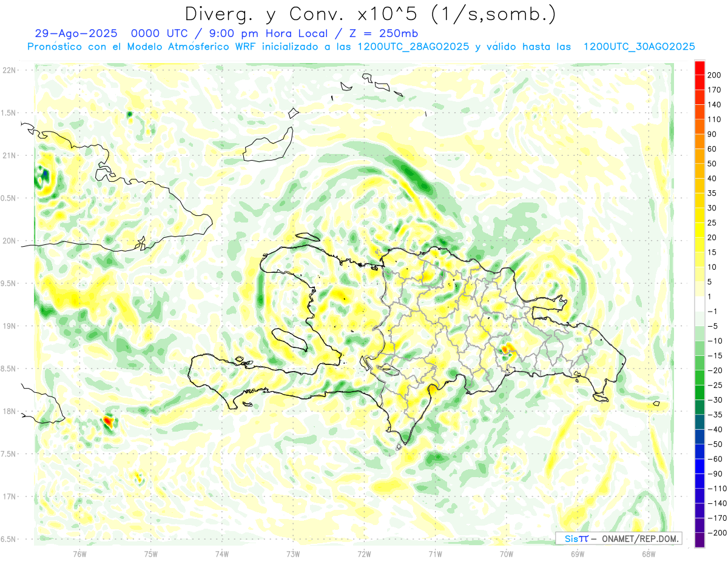Click the white colorbar segment between 1 and -1

(699, 304)
